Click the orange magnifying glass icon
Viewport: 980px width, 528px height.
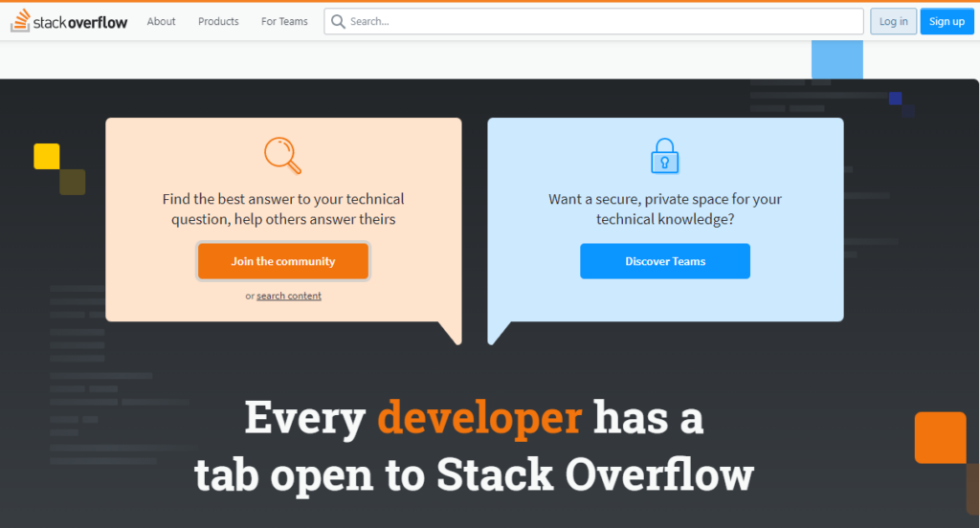[x=283, y=156]
